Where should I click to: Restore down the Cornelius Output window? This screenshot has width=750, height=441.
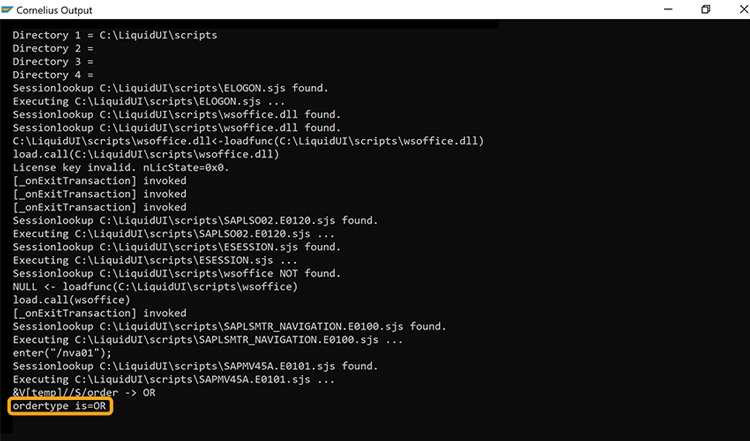click(706, 9)
